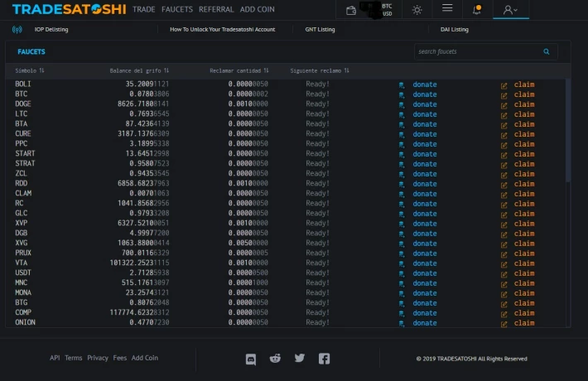Sort by Balance del grifo column
The image size is (588, 381).
pos(139,70)
